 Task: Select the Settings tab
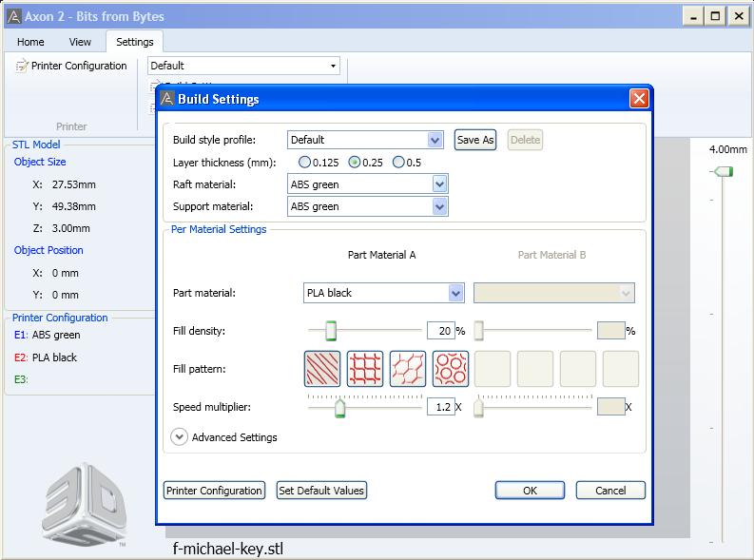click(135, 42)
